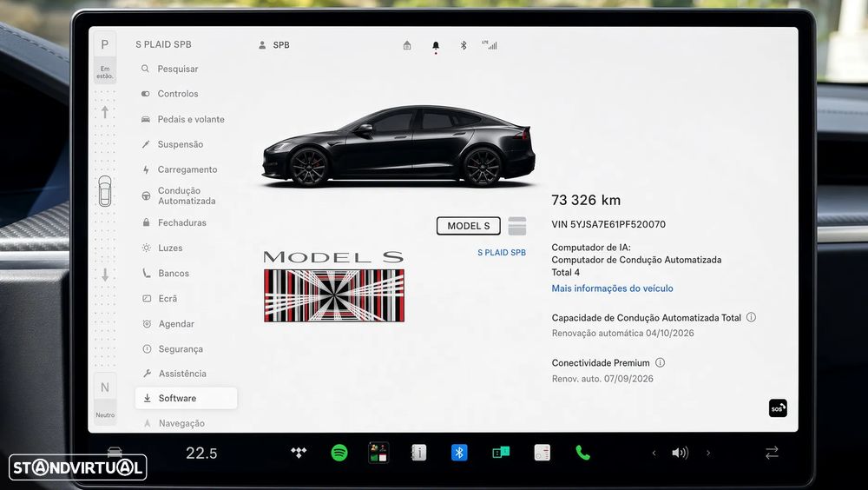Open the green Phone app
868x490 pixels.
tap(583, 453)
